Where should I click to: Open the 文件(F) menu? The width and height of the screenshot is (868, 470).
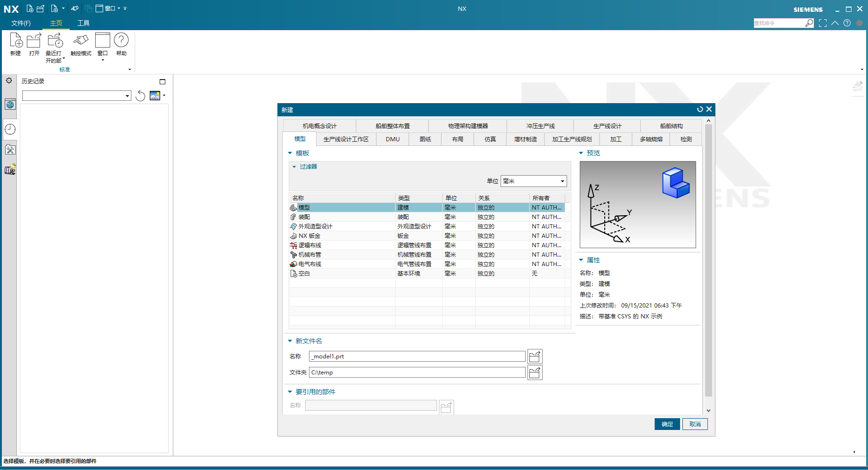21,23
